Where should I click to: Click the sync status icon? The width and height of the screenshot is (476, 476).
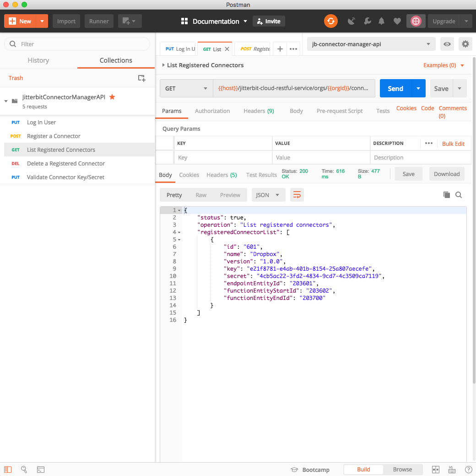pos(330,21)
